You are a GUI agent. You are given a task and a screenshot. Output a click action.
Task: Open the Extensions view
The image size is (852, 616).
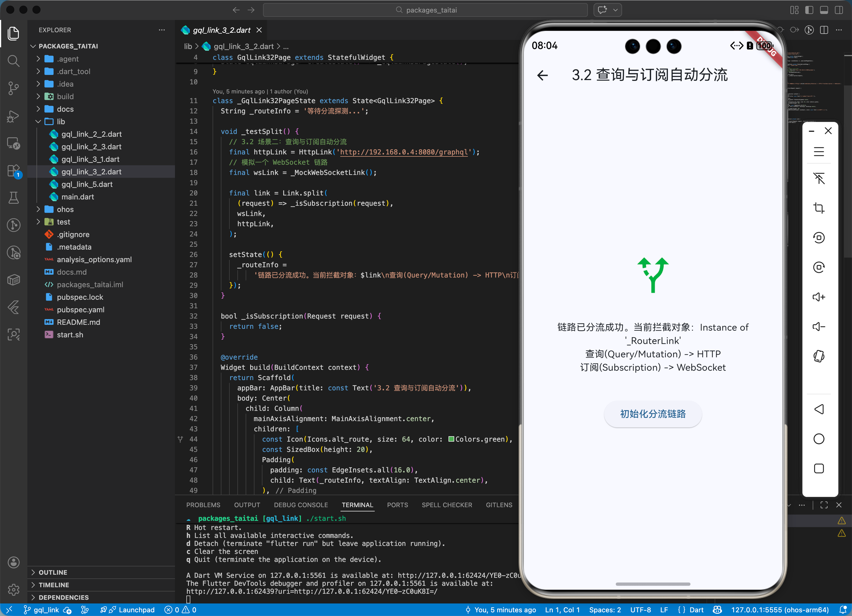click(13, 171)
